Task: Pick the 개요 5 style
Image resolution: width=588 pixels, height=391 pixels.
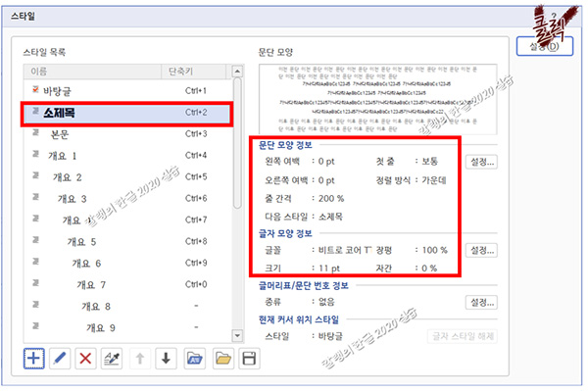Action: tap(127, 242)
